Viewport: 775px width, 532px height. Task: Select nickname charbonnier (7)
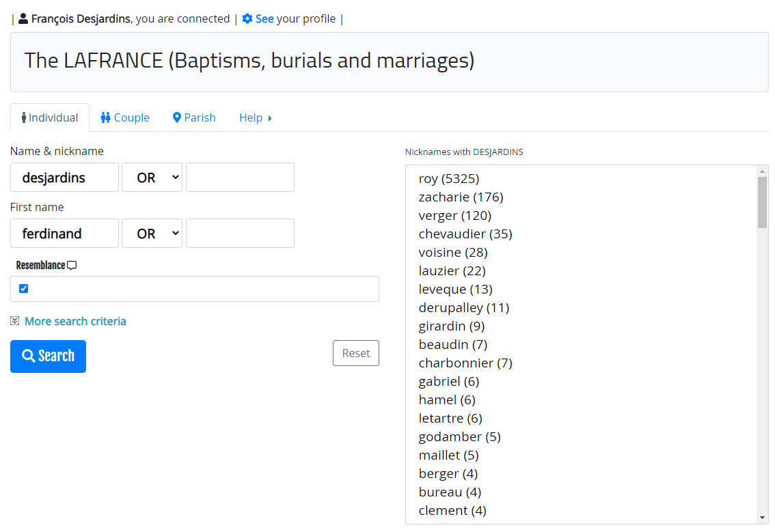(465, 363)
